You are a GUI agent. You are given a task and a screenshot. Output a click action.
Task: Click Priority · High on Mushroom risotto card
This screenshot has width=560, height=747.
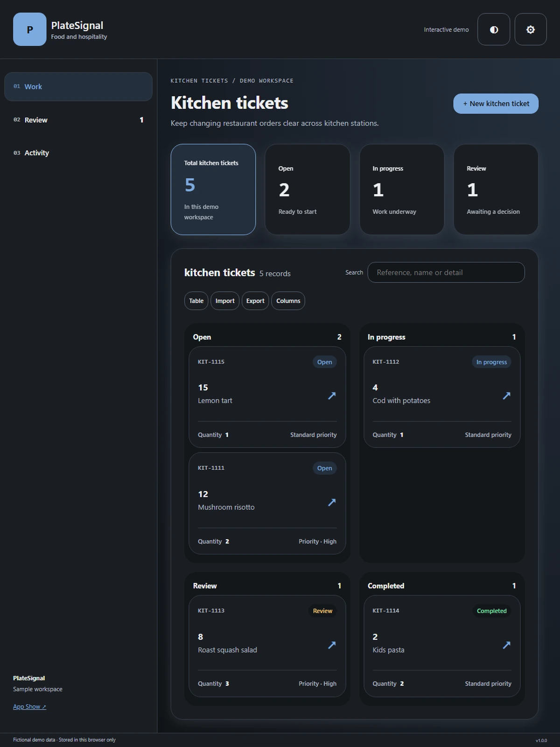(x=317, y=542)
